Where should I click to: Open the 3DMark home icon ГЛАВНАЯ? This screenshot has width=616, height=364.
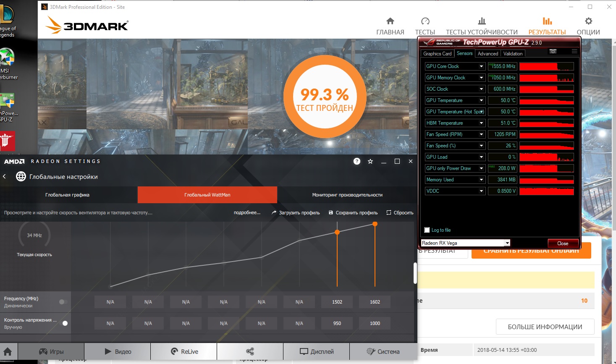(x=390, y=21)
